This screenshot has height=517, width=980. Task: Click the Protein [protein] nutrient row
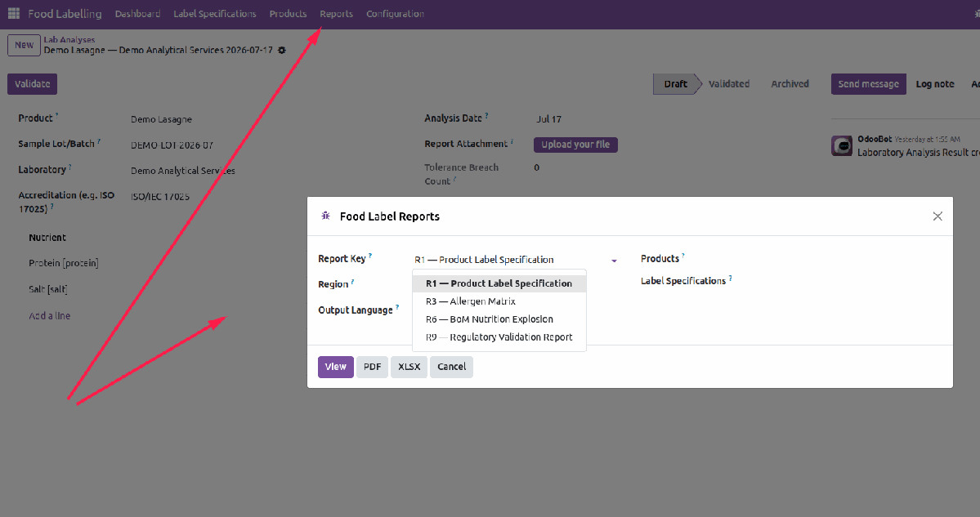tap(64, 264)
